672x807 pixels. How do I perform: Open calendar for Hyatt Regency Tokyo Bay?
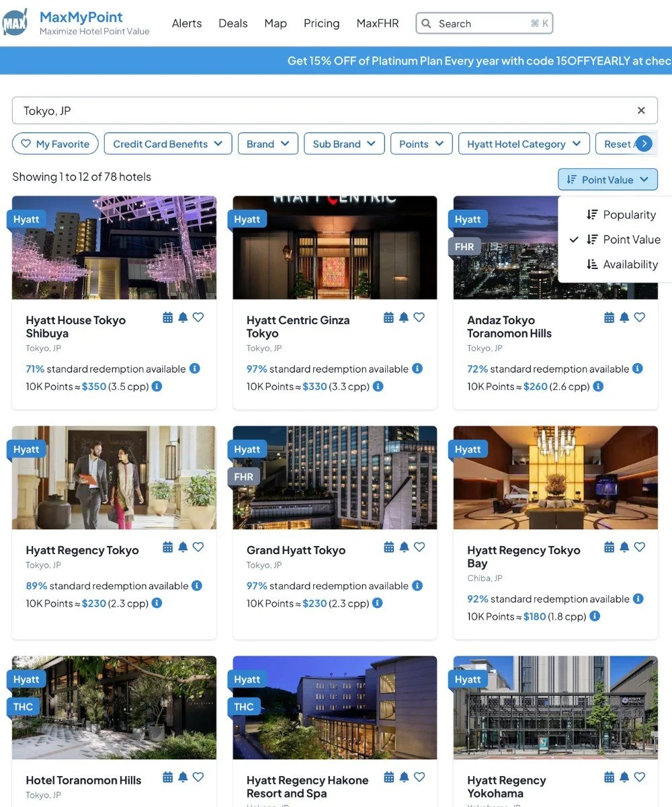click(609, 547)
